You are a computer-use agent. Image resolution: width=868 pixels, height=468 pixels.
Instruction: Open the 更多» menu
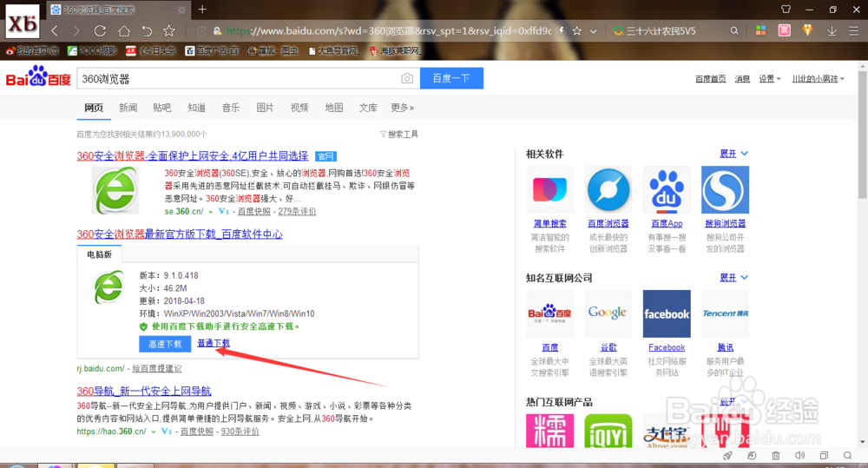point(403,108)
